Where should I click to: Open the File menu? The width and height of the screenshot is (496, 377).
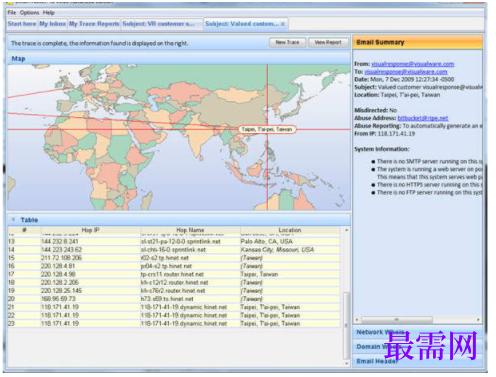(x=12, y=13)
